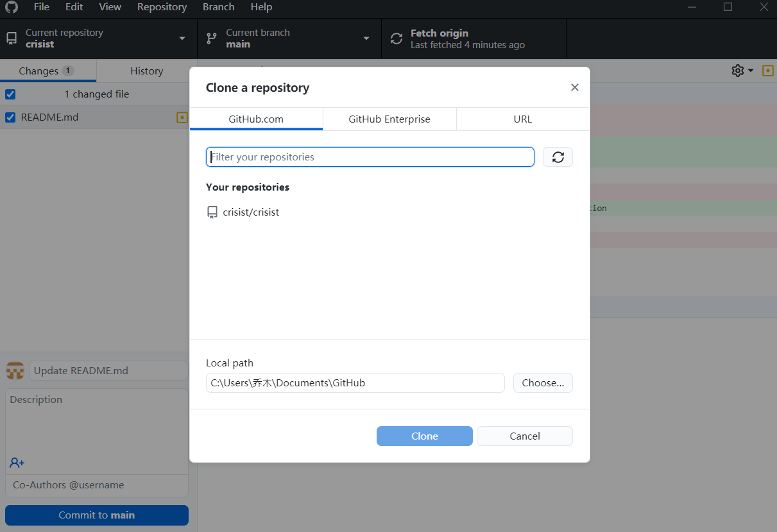The height and width of the screenshot is (532, 777).
Task: Open diff settings gear icon
Action: click(738, 71)
